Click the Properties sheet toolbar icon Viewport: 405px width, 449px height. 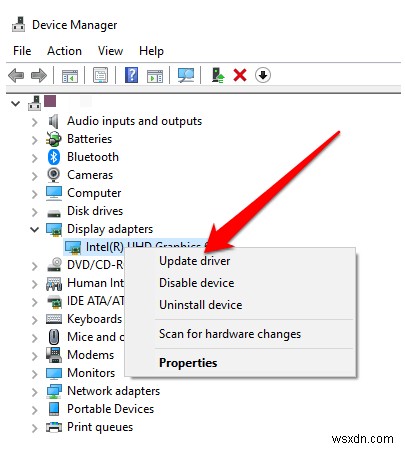[x=101, y=75]
